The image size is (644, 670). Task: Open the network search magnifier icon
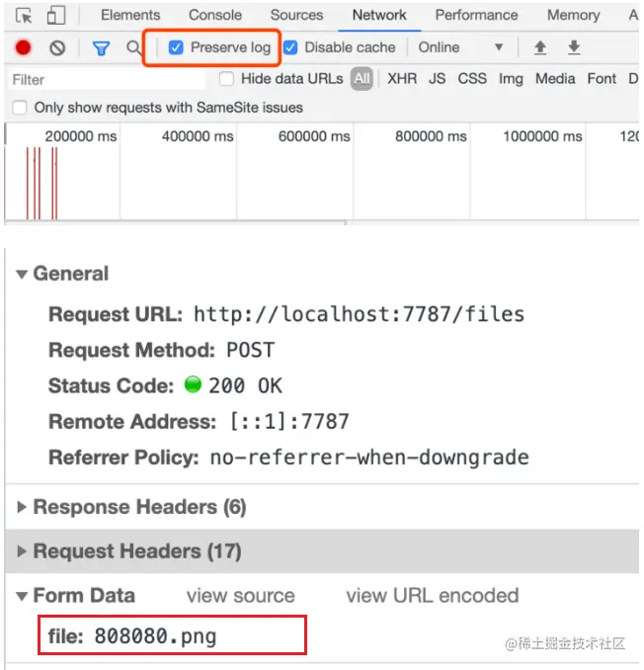tap(133, 47)
